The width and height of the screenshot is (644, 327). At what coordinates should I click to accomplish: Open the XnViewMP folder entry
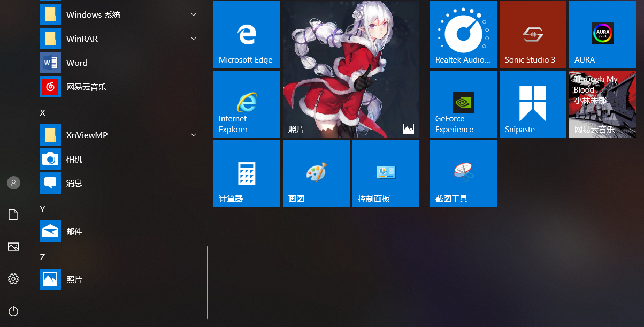pyautogui.click(x=120, y=135)
